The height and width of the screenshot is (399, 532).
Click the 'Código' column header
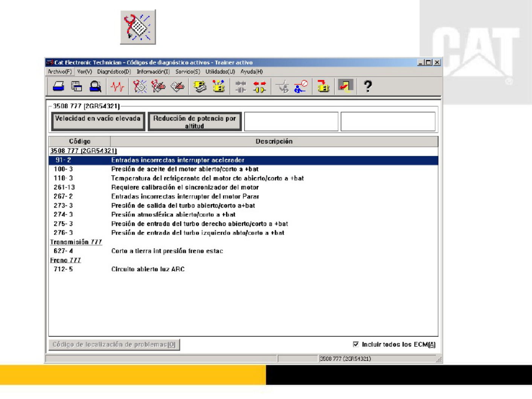(x=79, y=142)
